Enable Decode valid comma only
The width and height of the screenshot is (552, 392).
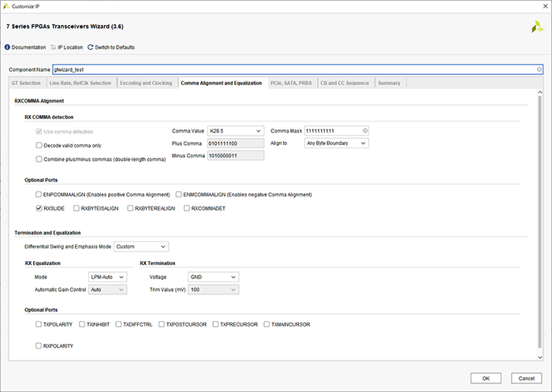pyautogui.click(x=39, y=145)
